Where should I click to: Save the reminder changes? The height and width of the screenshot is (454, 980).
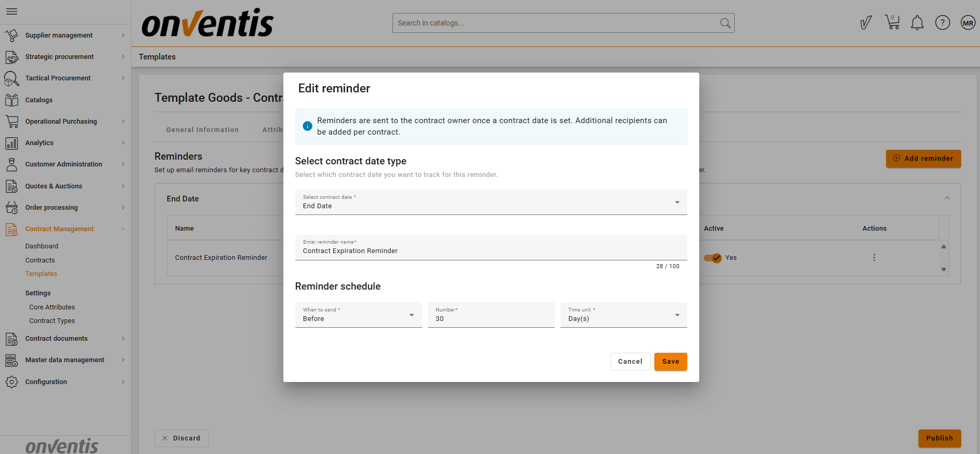[670, 362]
